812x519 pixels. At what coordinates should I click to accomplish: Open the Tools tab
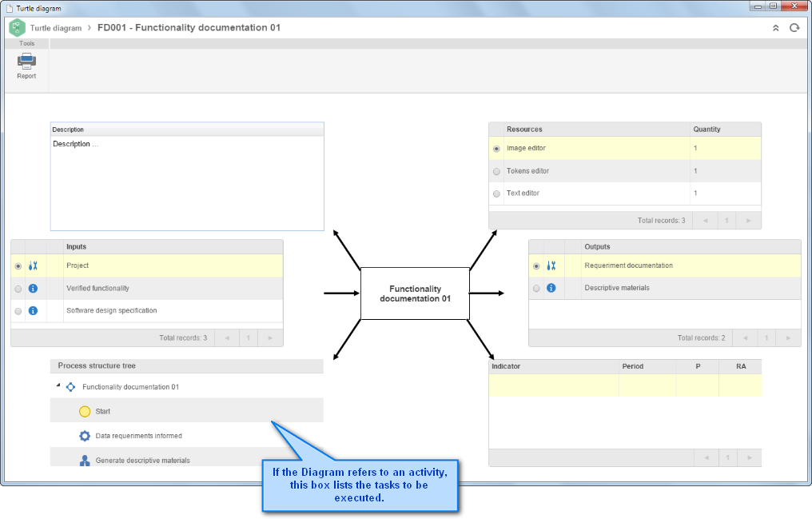click(x=27, y=43)
